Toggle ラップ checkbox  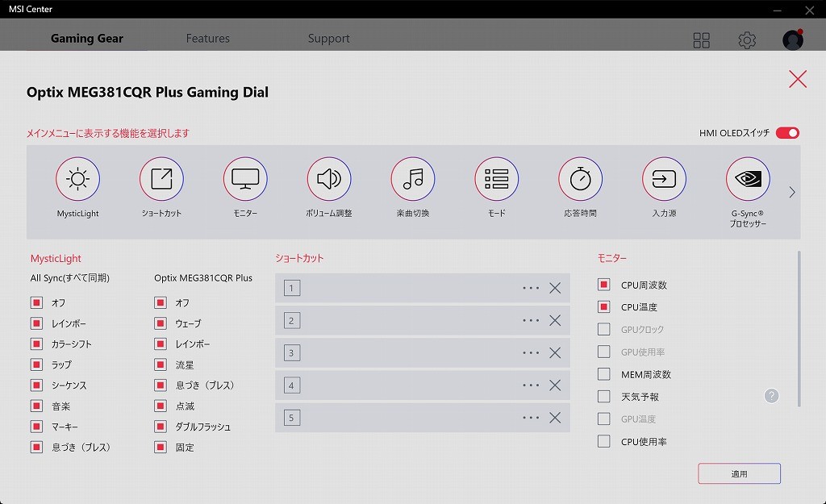point(36,364)
